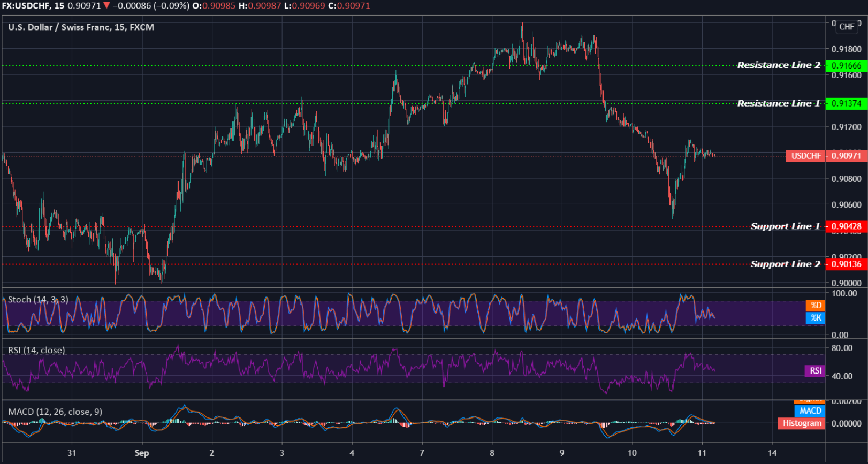Click the 0.91666 green price tag
Image resolution: width=868 pixels, height=464 pixels.
point(847,66)
